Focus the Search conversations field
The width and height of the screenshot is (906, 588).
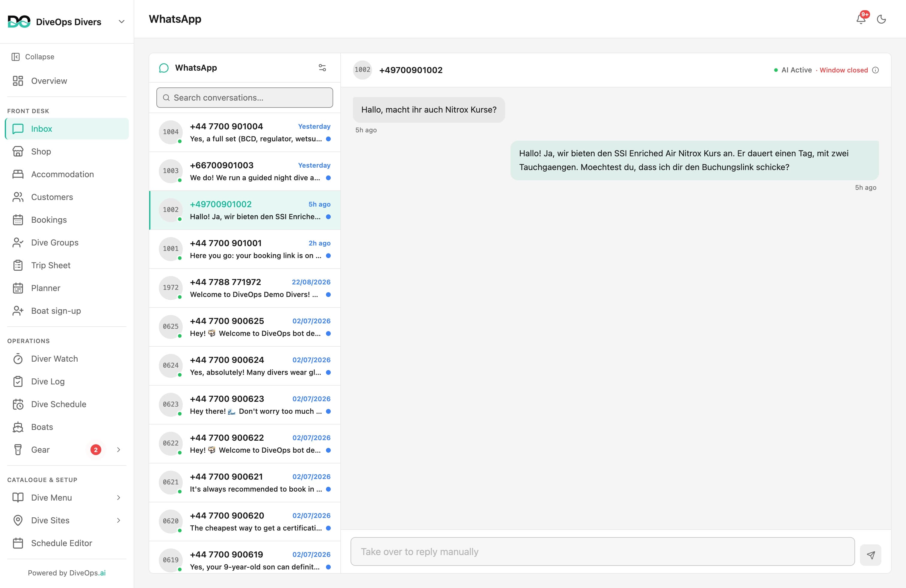click(x=245, y=98)
